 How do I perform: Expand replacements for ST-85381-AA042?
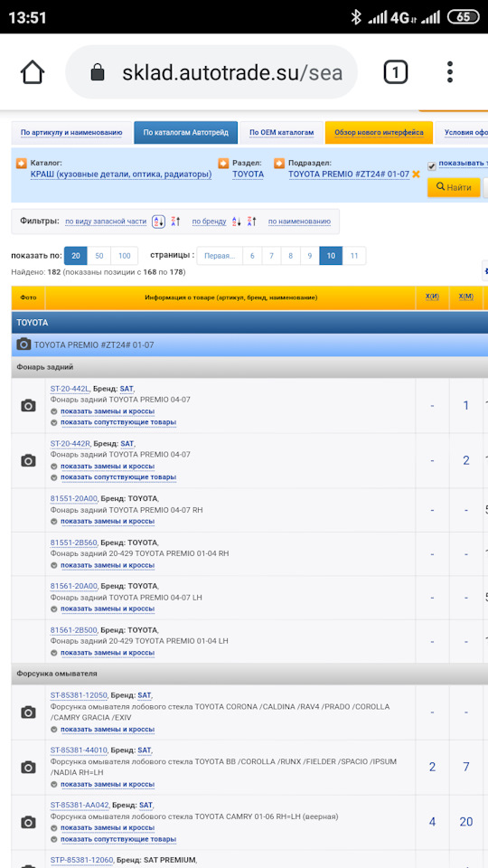coord(108,828)
